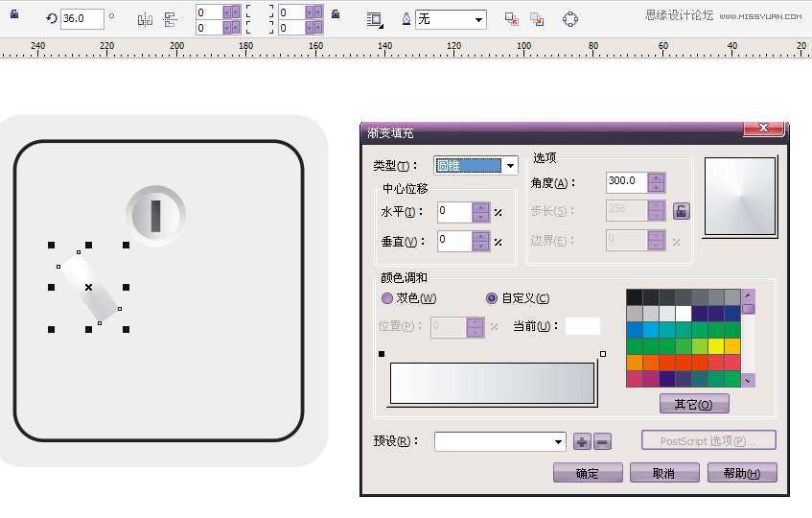This screenshot has width=812, height=518.
Task: Click the 角度 angle input field
Action: [627, 182]
